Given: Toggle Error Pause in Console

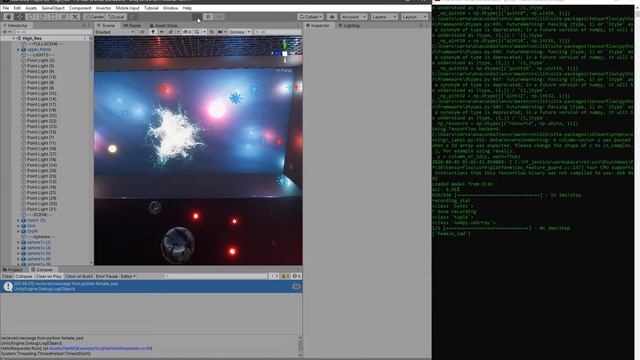Looking at the screenshot, I should (107, 276).
